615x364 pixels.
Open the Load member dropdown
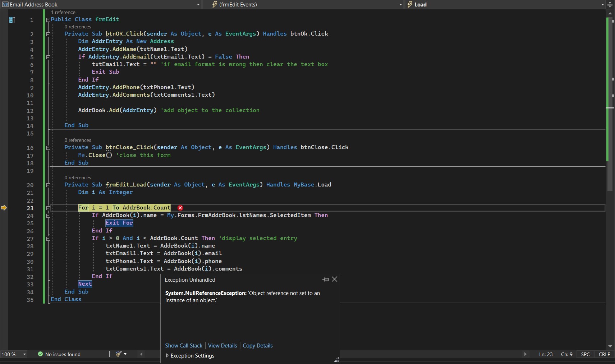[x=602, y=5]
